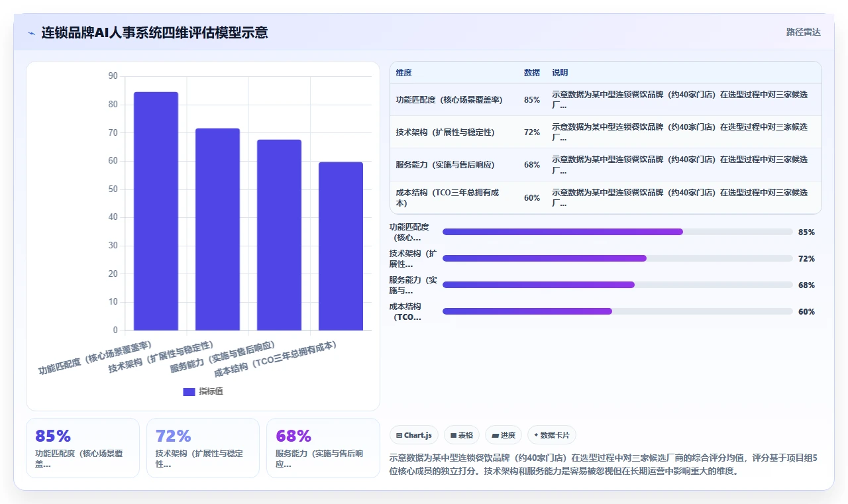Click the 功能匹配度 85% progress bar
848x504 pixels.
pos(617,232)
